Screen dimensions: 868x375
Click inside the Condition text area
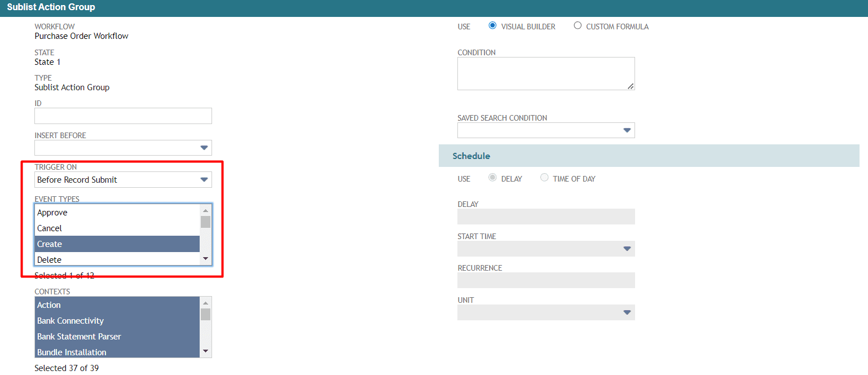click(546, 73)
